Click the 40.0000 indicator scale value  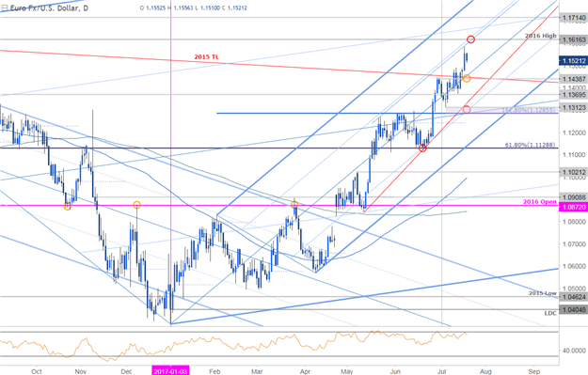(x=573, y=351)
